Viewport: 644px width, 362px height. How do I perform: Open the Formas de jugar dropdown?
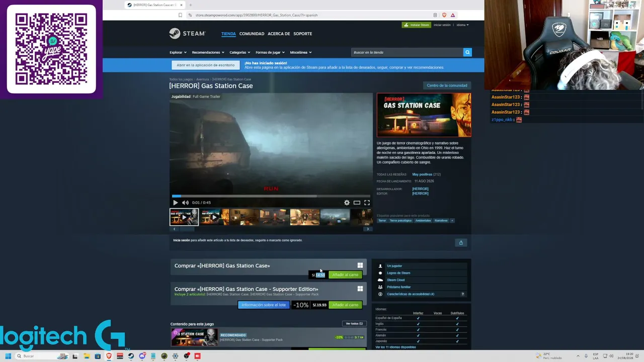270,52
